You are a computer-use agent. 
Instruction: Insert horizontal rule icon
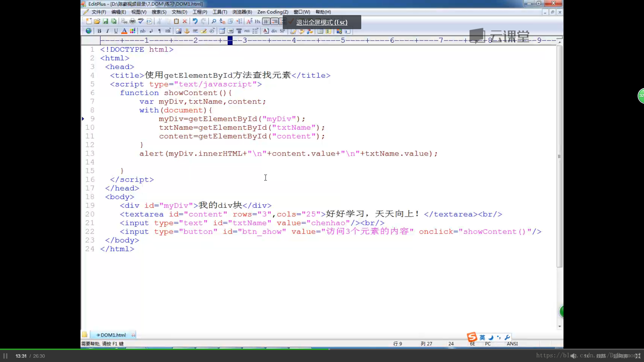click(x=195, y=31)
